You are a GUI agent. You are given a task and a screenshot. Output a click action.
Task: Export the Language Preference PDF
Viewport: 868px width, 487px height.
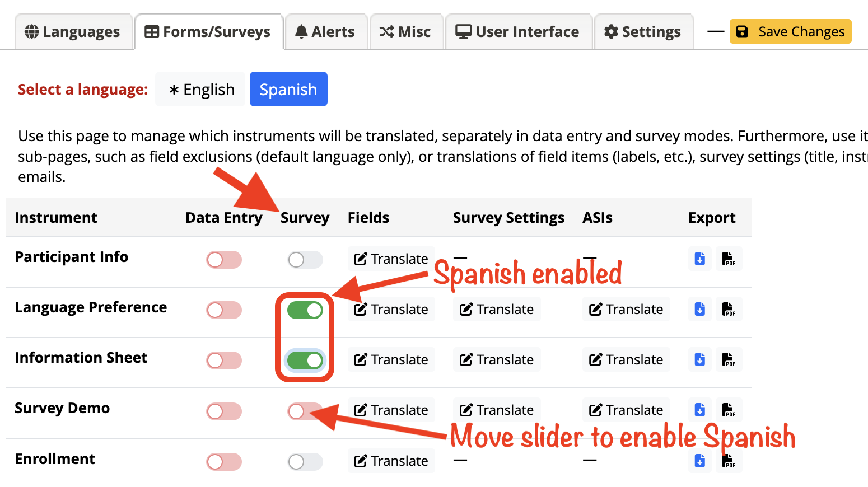click(x=729, y=309)
